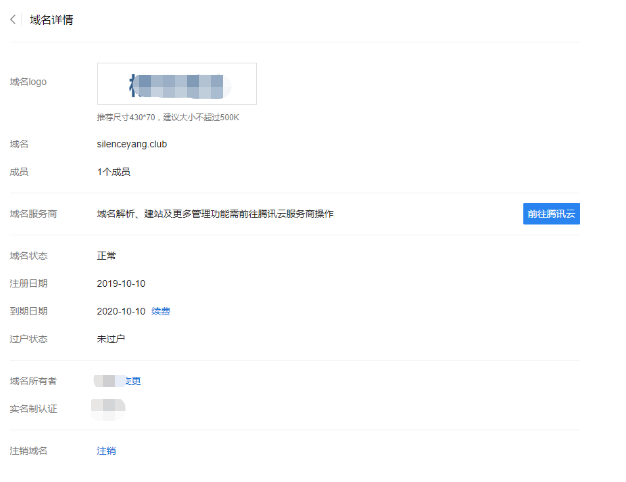Click the 域名logo upload image box

[176, 84]
